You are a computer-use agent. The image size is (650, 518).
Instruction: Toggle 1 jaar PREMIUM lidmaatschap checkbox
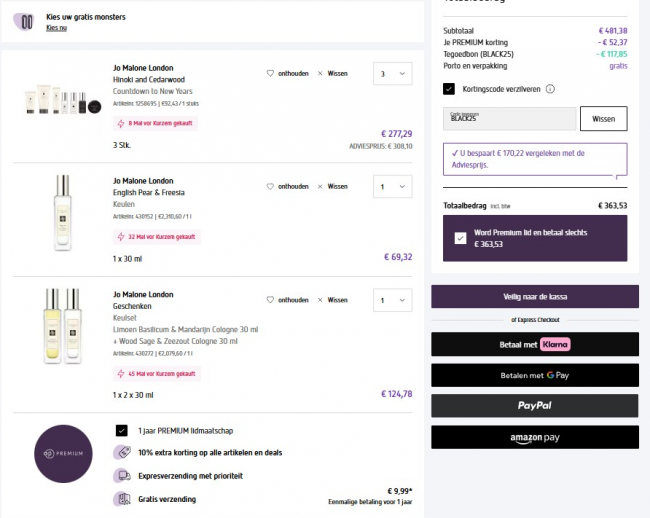click(x=121, y=430)
